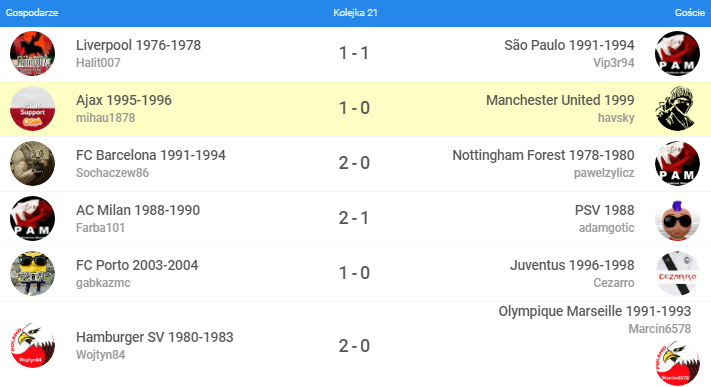
Task: Open Marcin6578's eagle avatar
Action: coord(677,364)
